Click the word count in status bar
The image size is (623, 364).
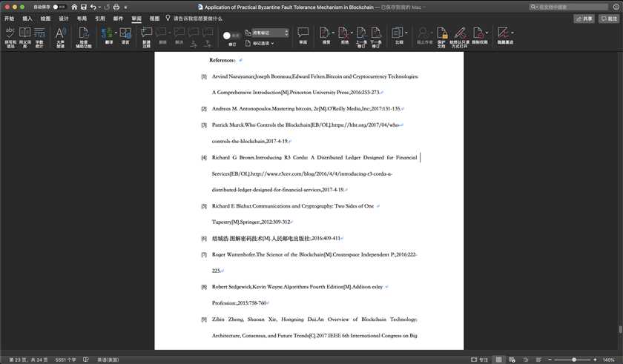[x=65, y=360]
